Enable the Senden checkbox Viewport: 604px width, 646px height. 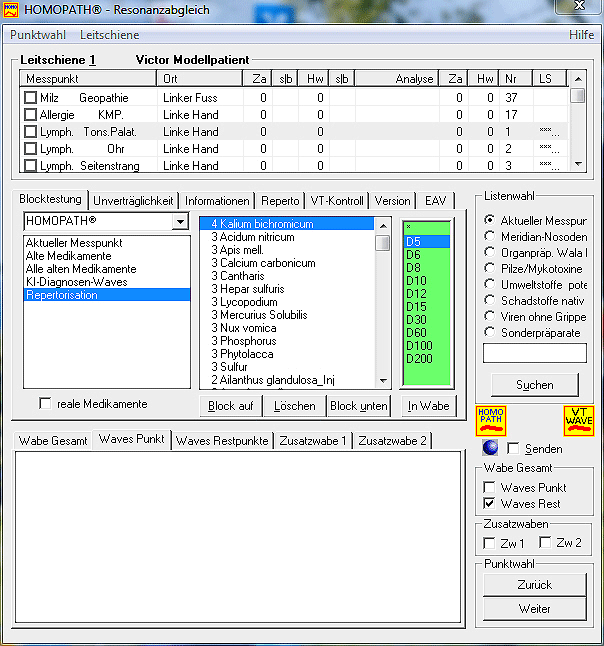point(514,449)
